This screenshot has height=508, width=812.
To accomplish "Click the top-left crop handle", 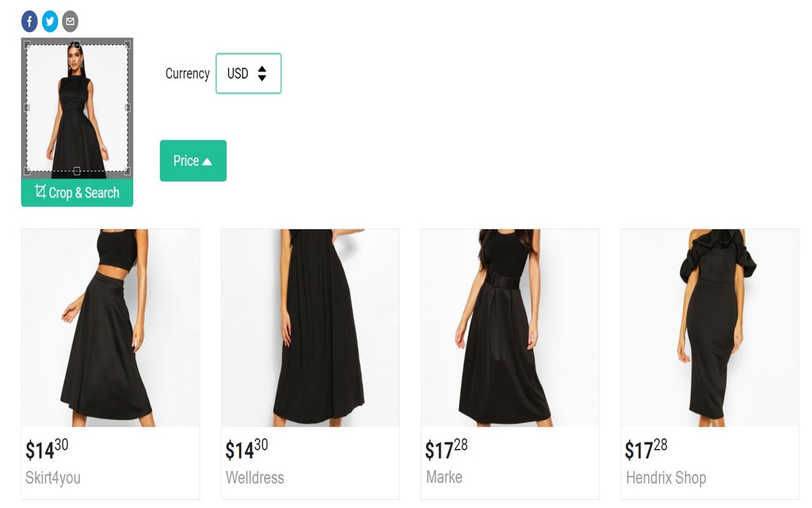I will coord(27,44).
